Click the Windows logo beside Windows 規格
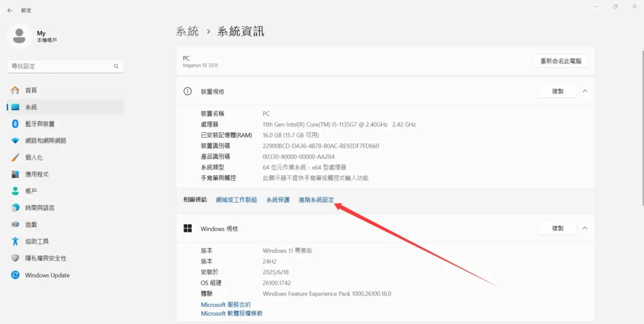This screenshot has width=644, height=324. (187, 228)
